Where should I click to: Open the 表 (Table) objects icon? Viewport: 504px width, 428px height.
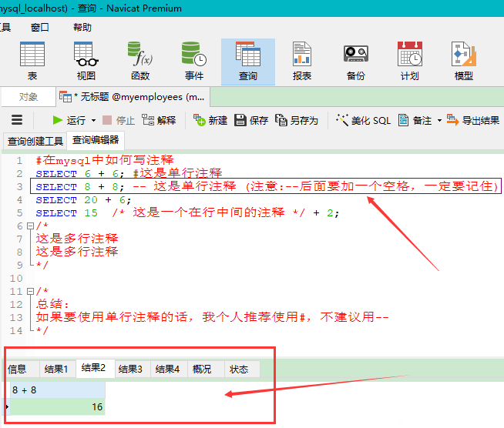[x=32, y=62]
